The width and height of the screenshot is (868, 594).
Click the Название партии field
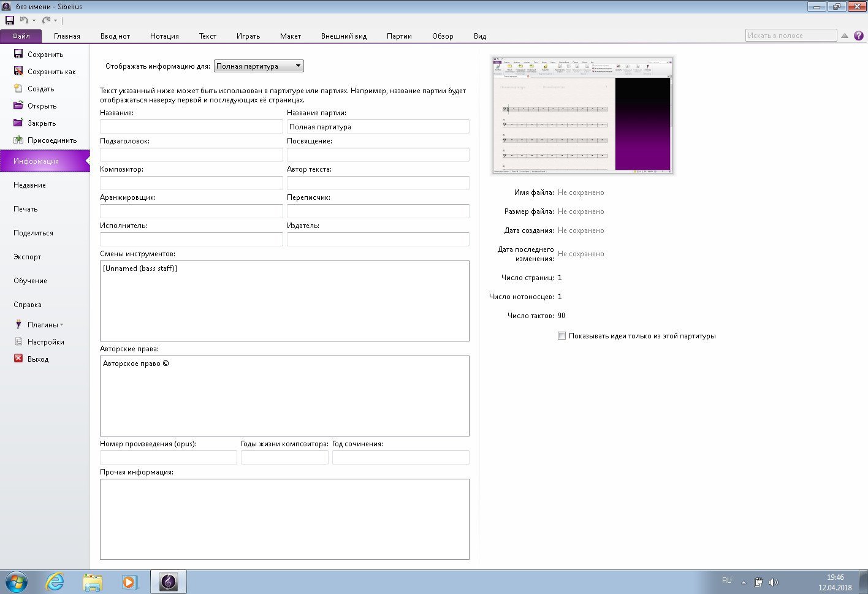(378, 126)
